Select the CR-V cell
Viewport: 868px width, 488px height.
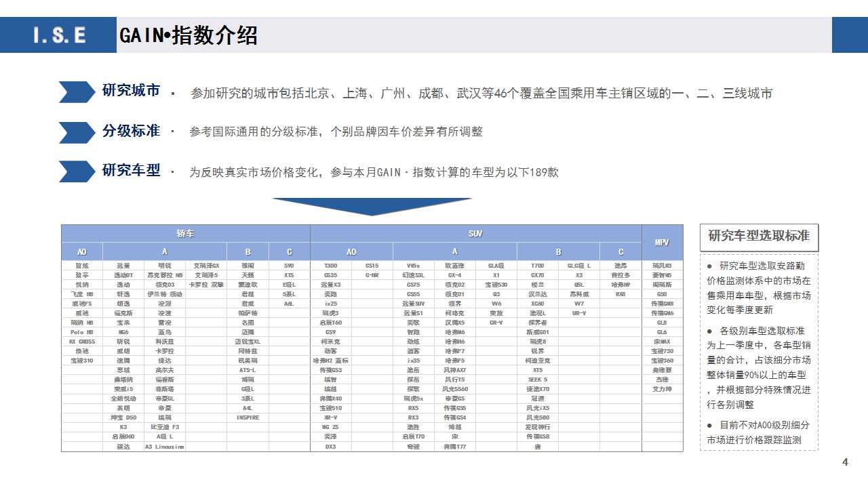click(x=496, y=323)
